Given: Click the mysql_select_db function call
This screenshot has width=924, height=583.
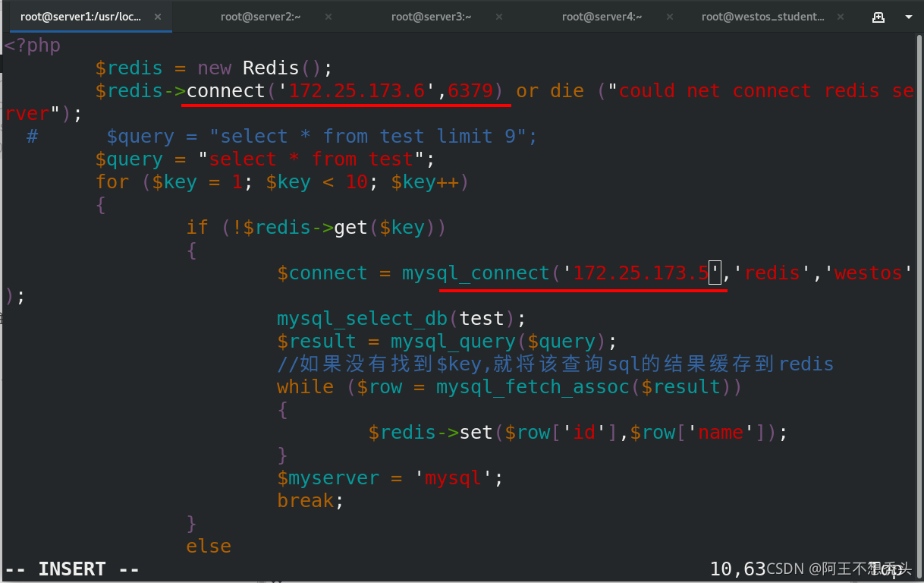Looking at the screenshot, I should pos(401,319).
